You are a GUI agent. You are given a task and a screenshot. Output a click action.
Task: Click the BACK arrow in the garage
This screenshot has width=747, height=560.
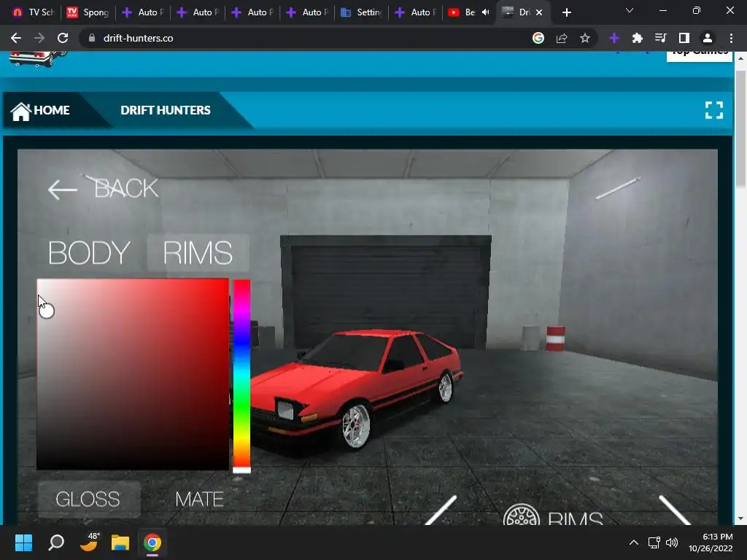(63, 190)
